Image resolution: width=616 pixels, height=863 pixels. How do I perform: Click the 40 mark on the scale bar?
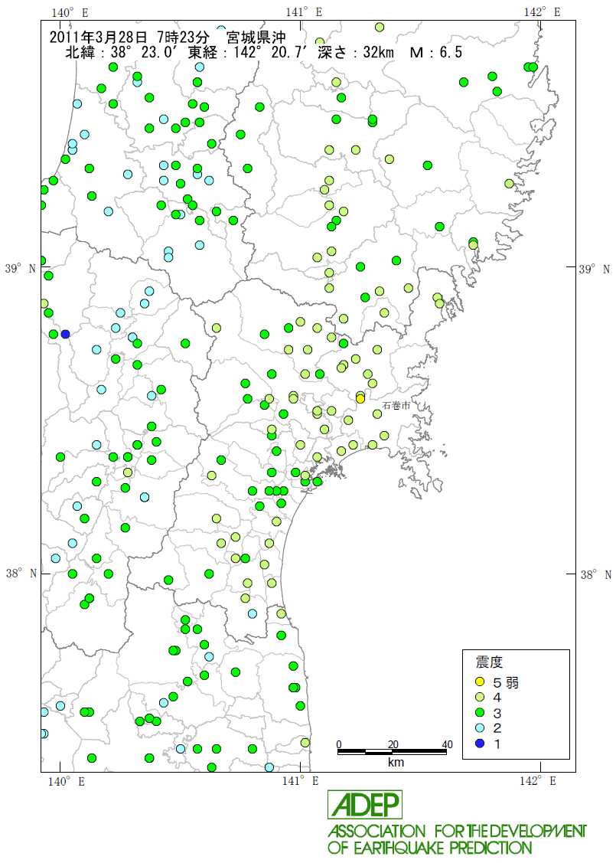447,744
